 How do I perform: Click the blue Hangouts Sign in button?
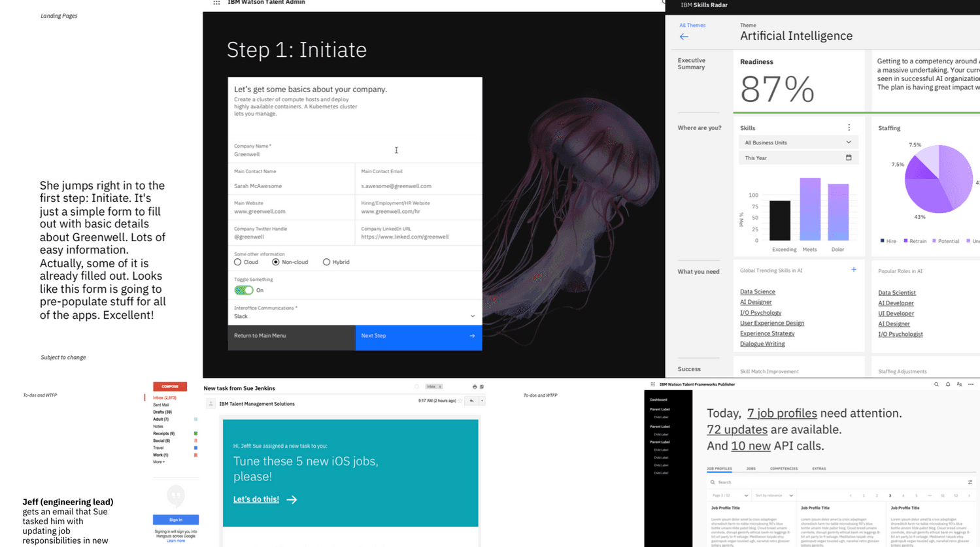(x=176, y=520)
